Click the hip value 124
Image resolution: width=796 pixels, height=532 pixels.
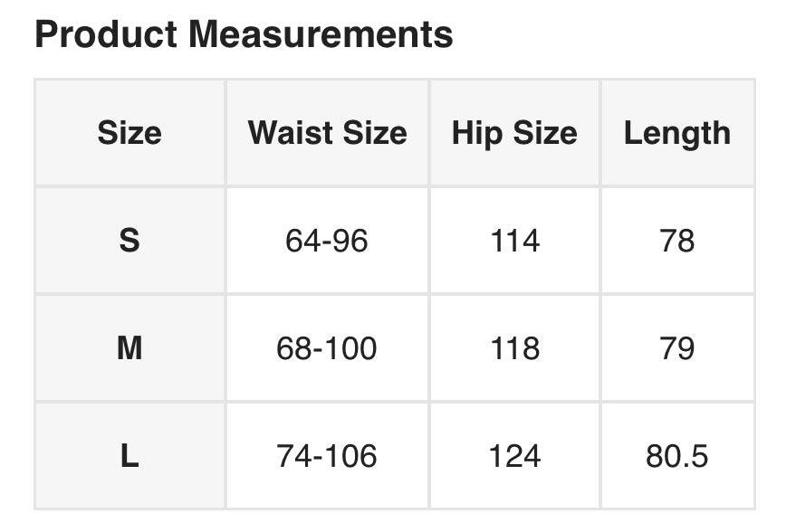coord(514,456)
